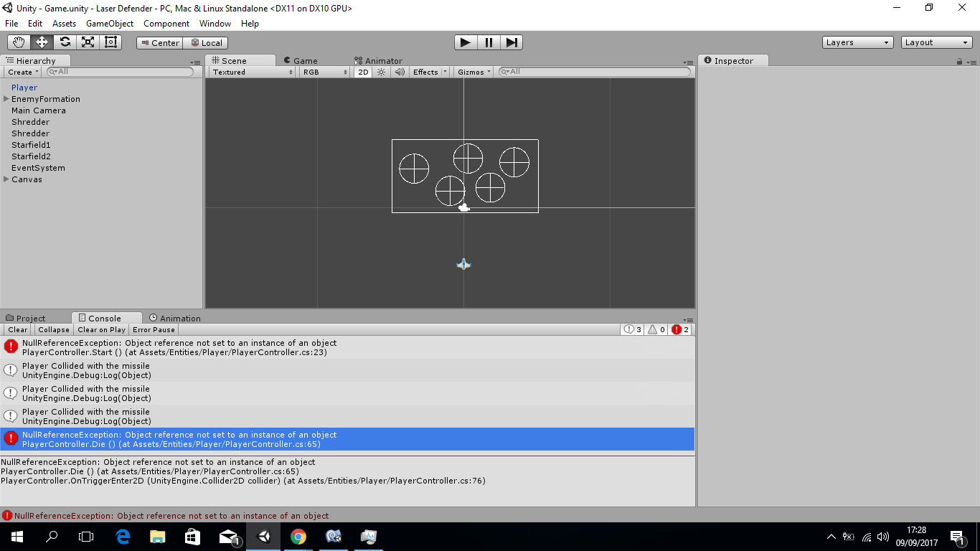Open the GameObject menu

(109, 23)
